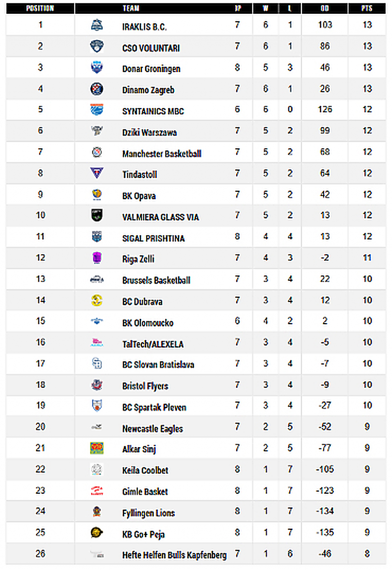The image size is (392, 570).
Task: Open the Newcastle Eagles team link
Action: [x=152, y=429]
